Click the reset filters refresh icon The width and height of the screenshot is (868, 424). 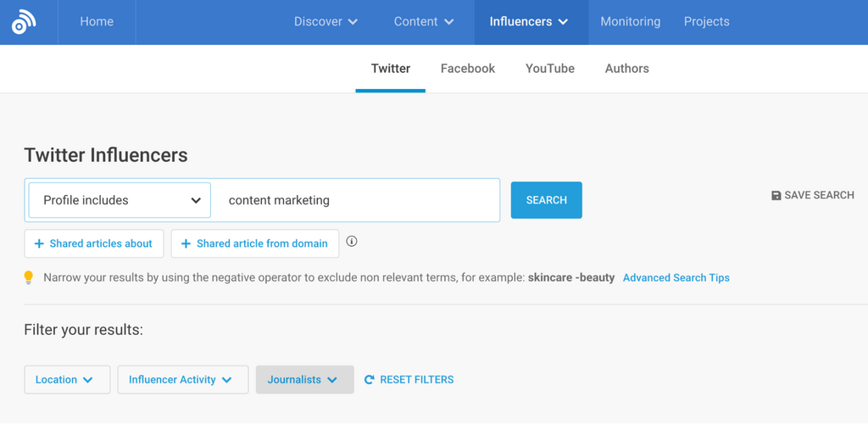369,380
